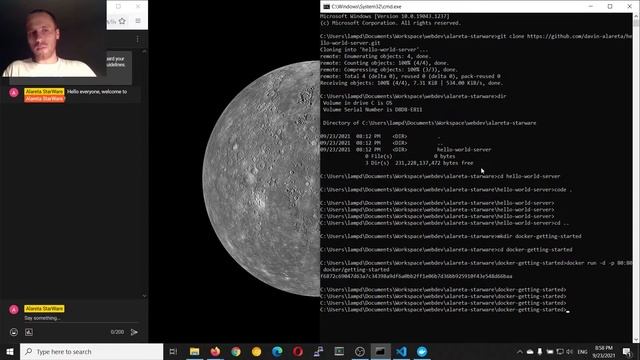Click the 'Cloning into hello-world-server' output line
The image size is (640, 360).
(x=374, y=50)
